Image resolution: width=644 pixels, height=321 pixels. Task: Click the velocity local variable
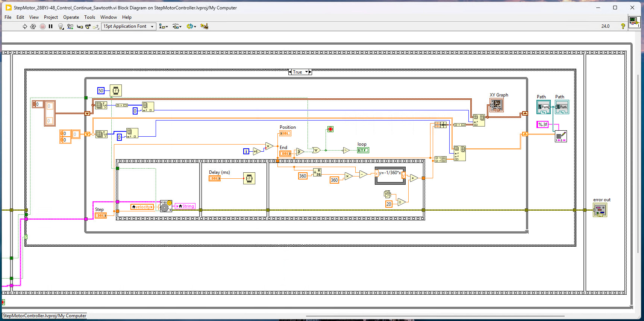point(142,207)
